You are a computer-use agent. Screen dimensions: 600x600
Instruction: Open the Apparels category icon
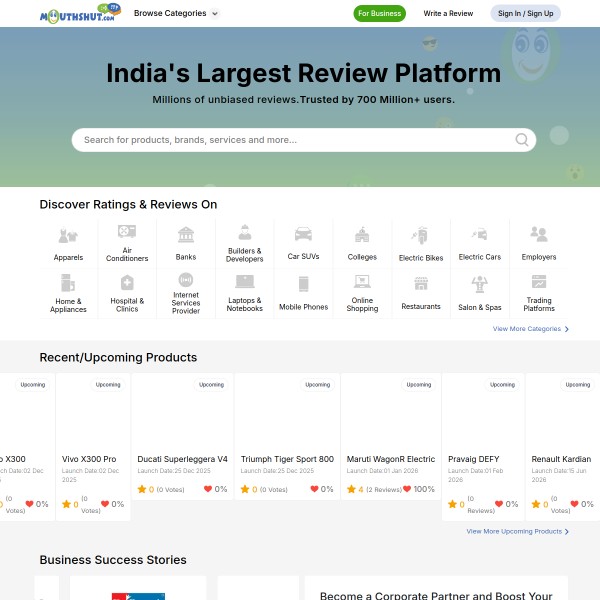coord(68,236)
